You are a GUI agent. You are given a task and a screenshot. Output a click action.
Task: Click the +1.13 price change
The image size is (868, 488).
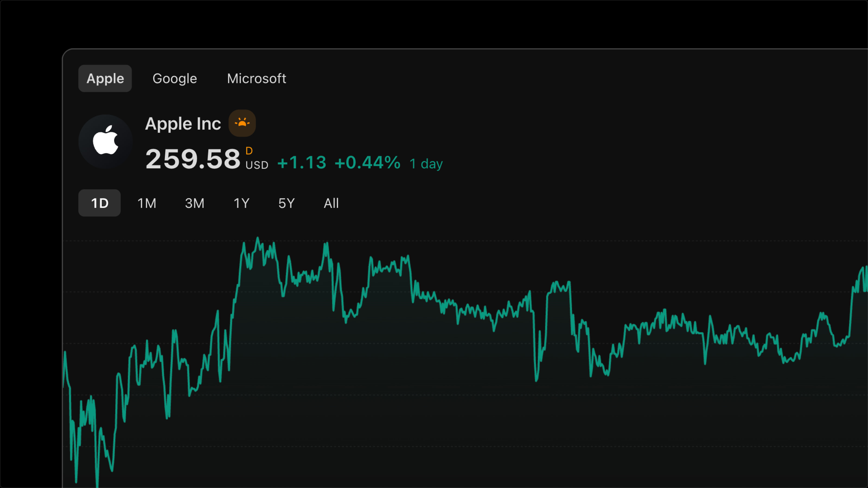pos(302,163)
